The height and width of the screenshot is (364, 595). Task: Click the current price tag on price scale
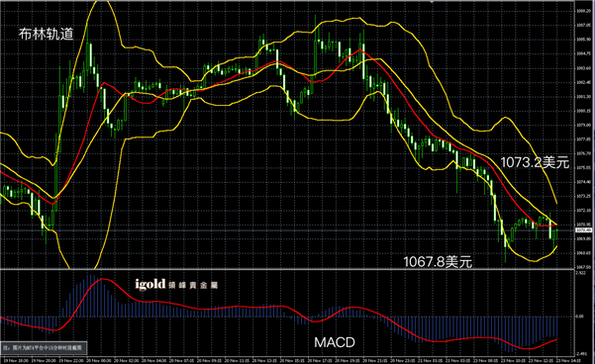point(584,230)
